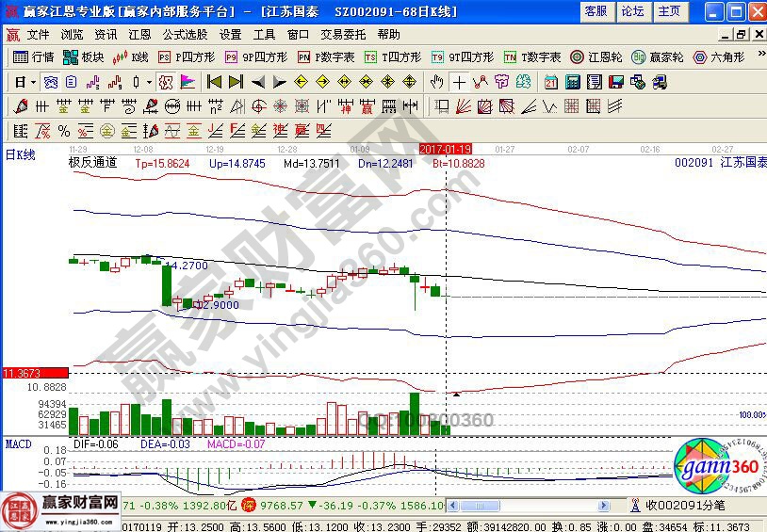
Task: Toggle the percent % line tool
Action: click(64, 130)
